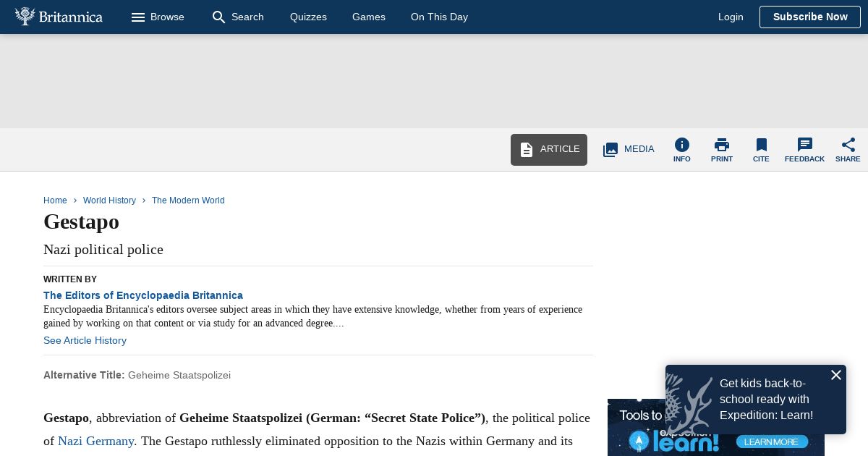
Task: Select the ARTICLE tab label
Action: (560, 149)
